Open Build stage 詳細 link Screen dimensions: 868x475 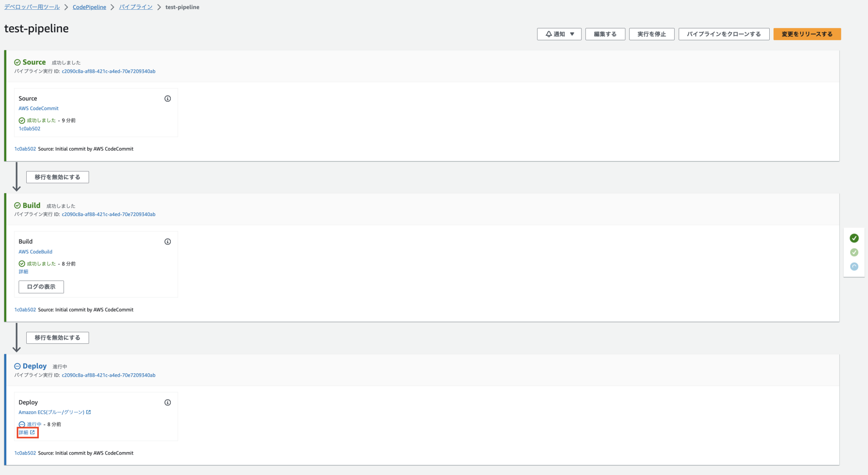[x=23, y=272]
